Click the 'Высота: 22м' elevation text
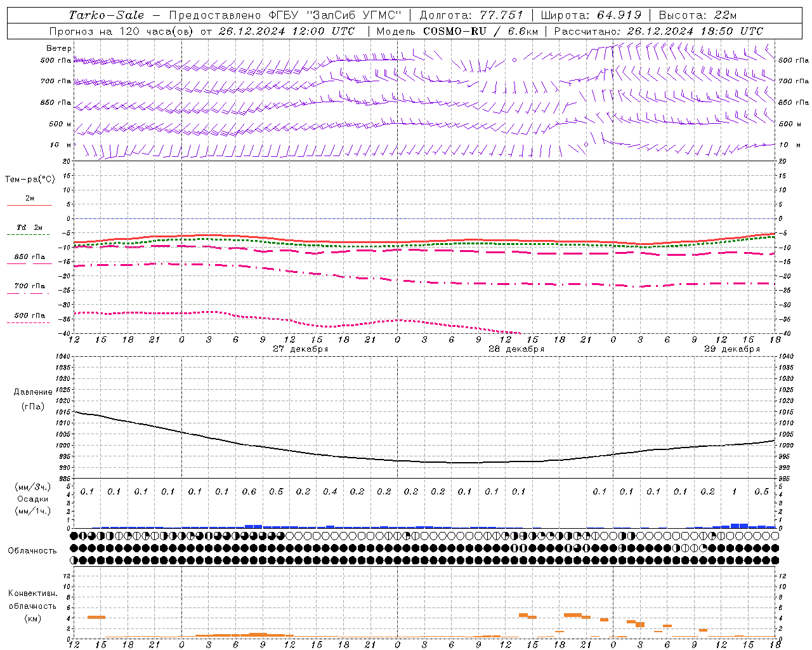The width and height of the screenshot is (812, 650). [698, 15]
